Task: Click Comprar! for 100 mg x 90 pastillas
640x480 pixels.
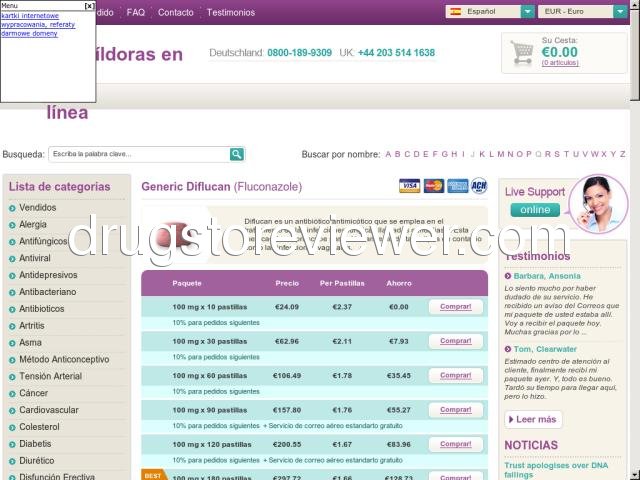Action: (x=456, y=409)
